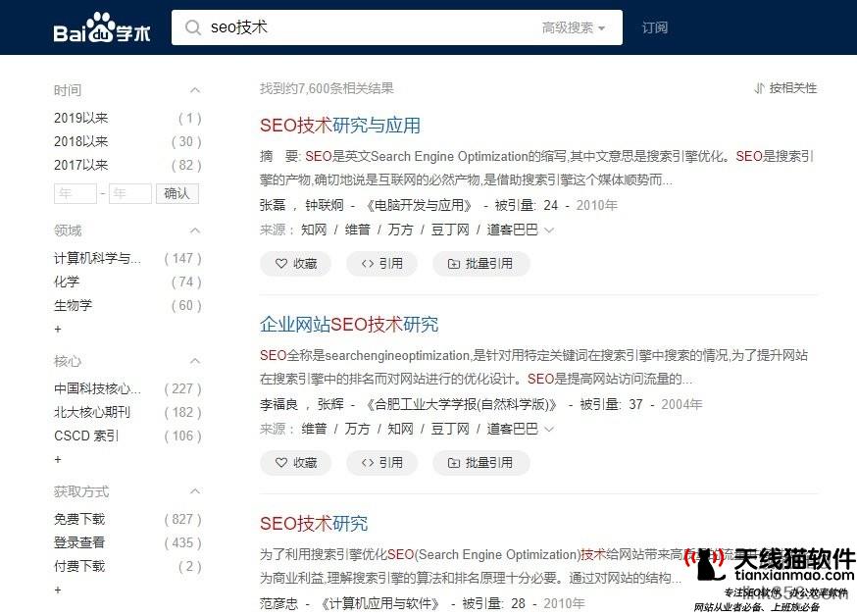Image resolution: width=857 pixels, height=616 pixels.
Task: Open journal 《电脑开发与应用》 link
Action: point(418,206)
